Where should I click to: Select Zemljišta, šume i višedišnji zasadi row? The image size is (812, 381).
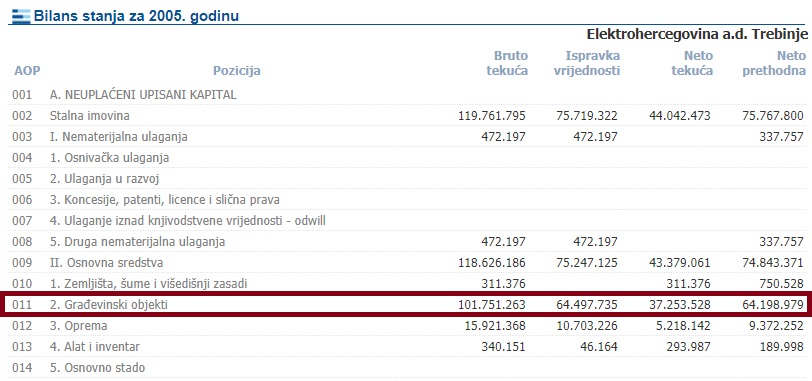(406, 284)
